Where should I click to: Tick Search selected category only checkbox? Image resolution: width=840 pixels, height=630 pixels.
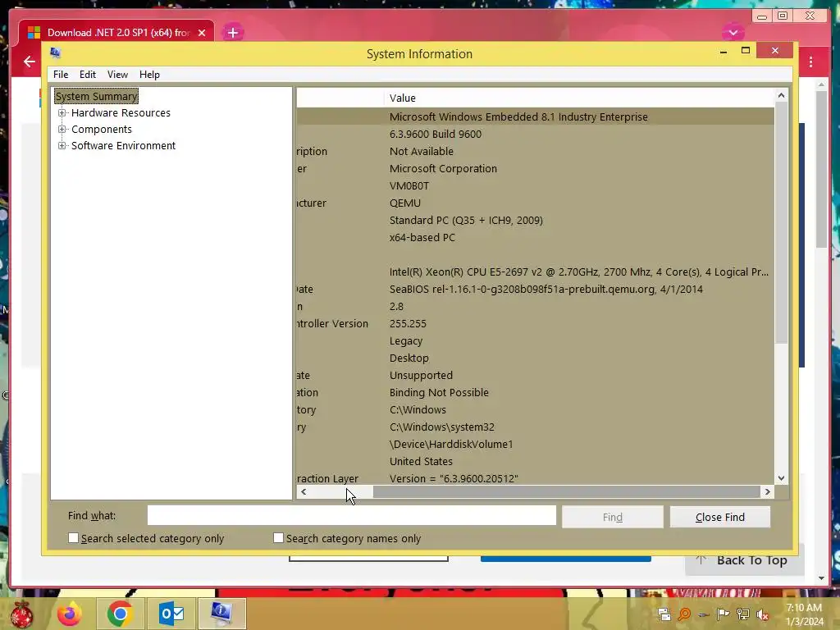[x=73, y=538]
